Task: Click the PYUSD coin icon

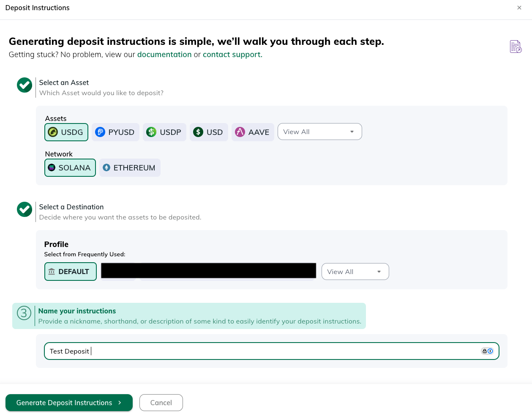Action: pyautogui.click(x=100, y=132)
